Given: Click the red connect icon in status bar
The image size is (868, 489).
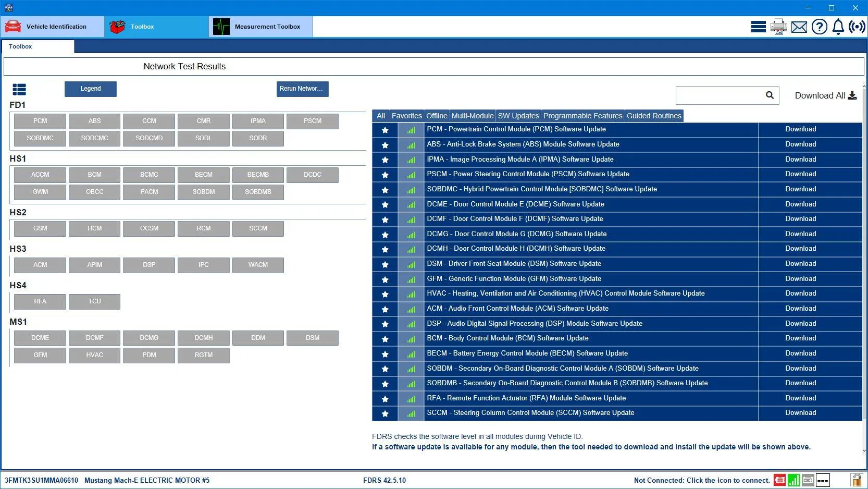Looking at the screenshot, I should tap(779, 480).
